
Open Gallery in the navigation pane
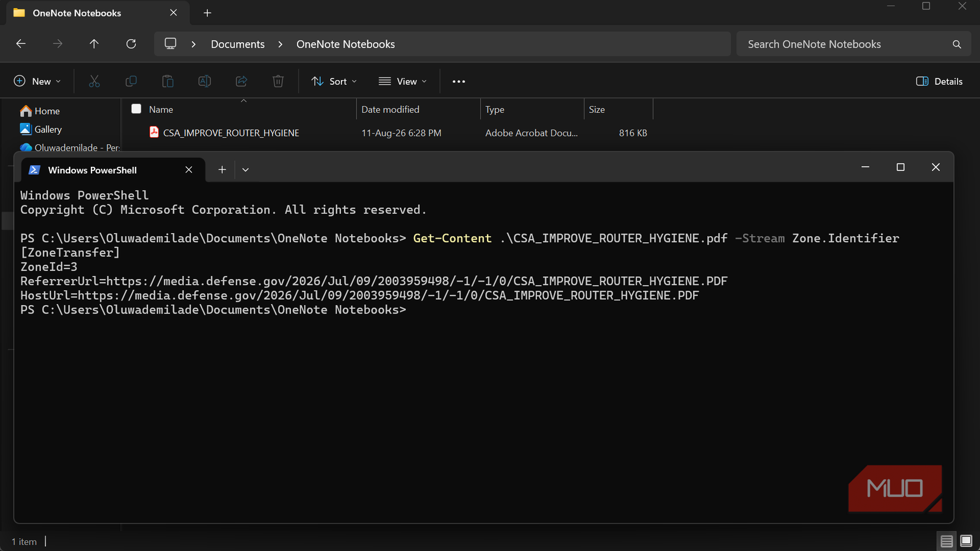(x=40, y=129)
